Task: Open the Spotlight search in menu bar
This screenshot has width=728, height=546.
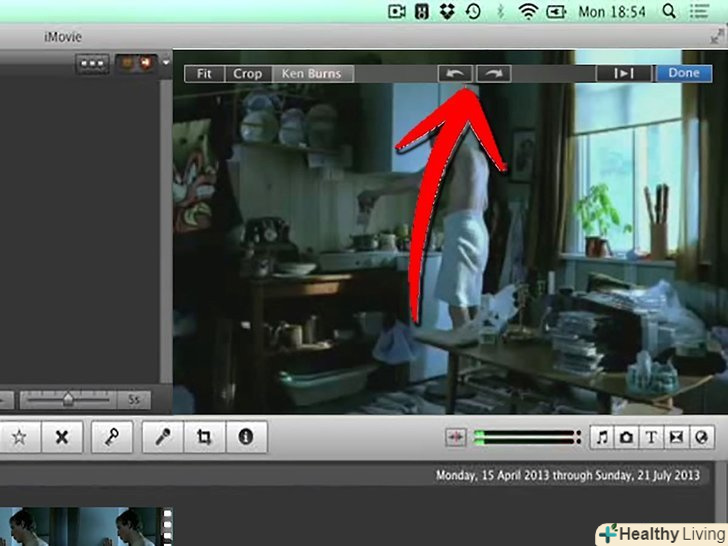Action: tap(669, 11)
